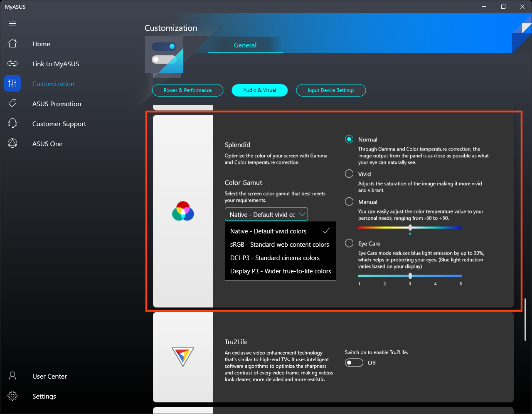The width and height of the screenshot is (532, 414).
Task: Maximize the MyASUS window
Action: point(503,7)
